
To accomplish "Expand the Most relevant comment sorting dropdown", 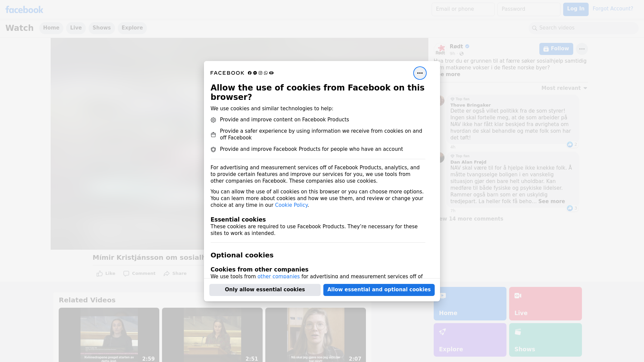I will (564, 88).
